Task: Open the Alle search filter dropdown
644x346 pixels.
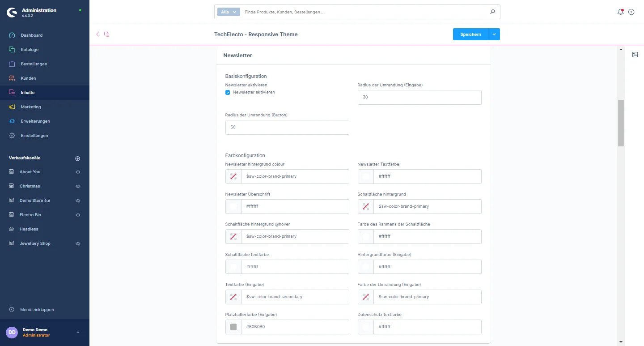Action: tap(229, 12)
